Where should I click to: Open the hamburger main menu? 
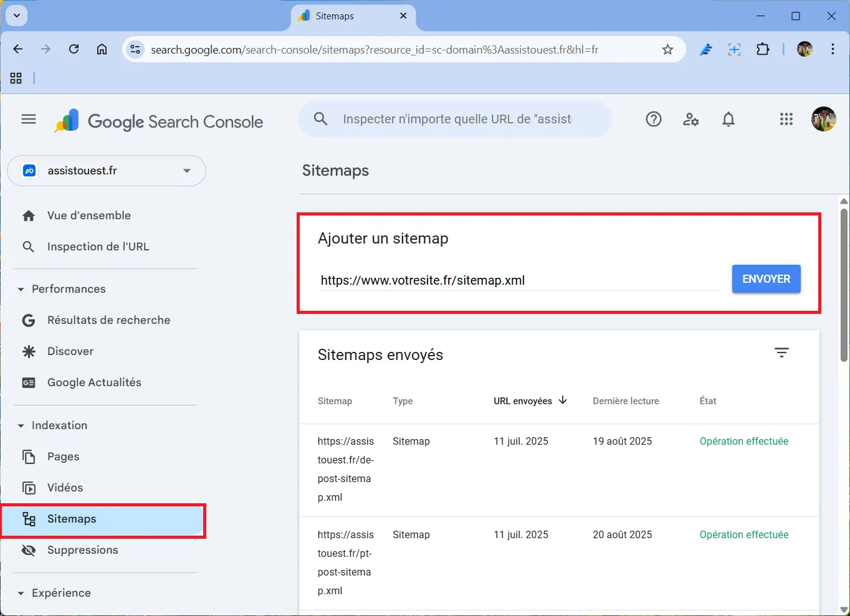click(29, 119)
